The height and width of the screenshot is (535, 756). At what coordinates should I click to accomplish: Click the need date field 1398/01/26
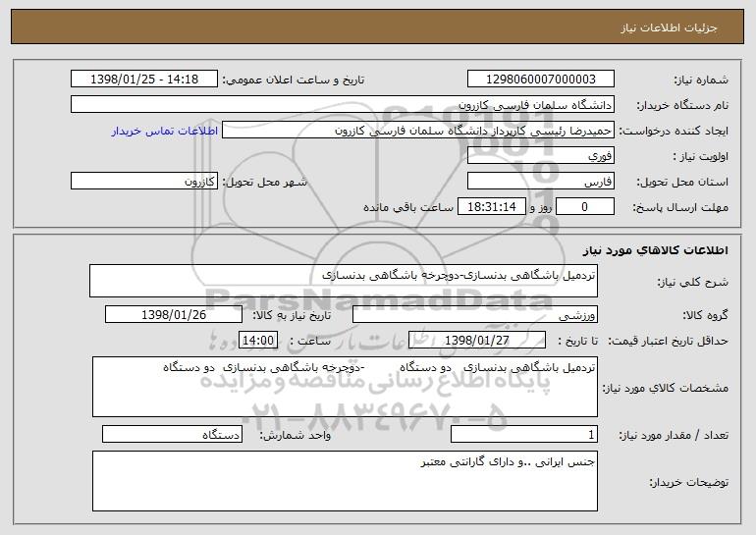pyautogui.click(x=174, y=315)
